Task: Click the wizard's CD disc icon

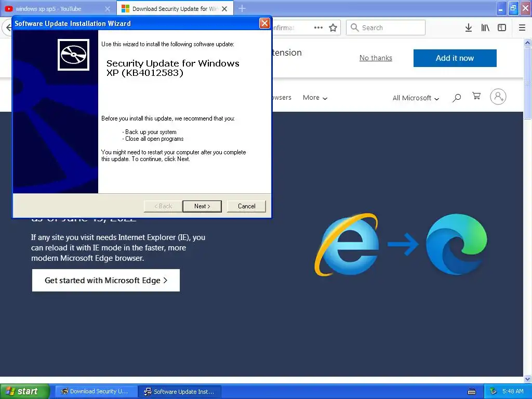Action: (x=73, y=55)
